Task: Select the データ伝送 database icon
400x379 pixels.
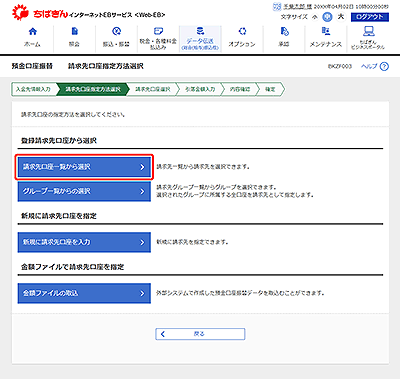Action: 200,31
